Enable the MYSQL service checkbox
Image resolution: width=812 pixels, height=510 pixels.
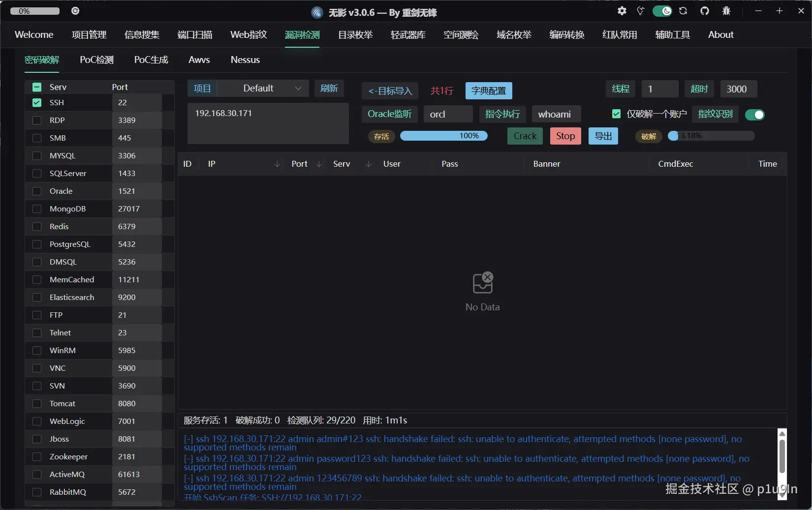pos(37,156)
